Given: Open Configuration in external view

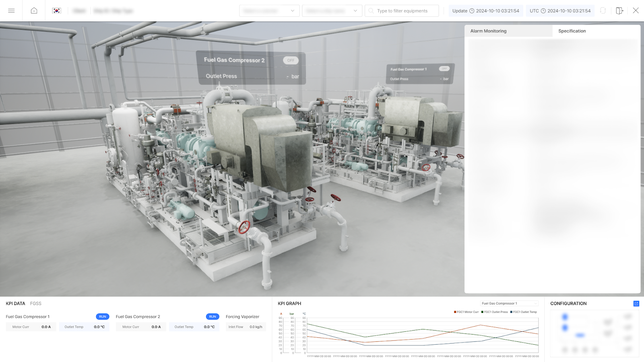Looking at the screenshot, I should tap(636, 304).
